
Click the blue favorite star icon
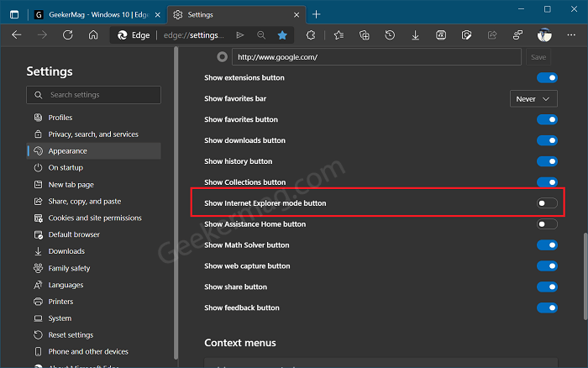(x=282, y=35)
